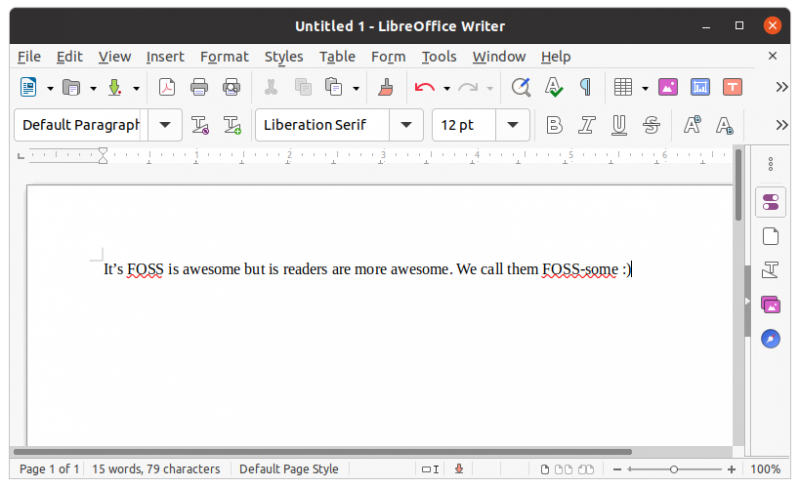Click the New document icon

[x=28, y=87]
